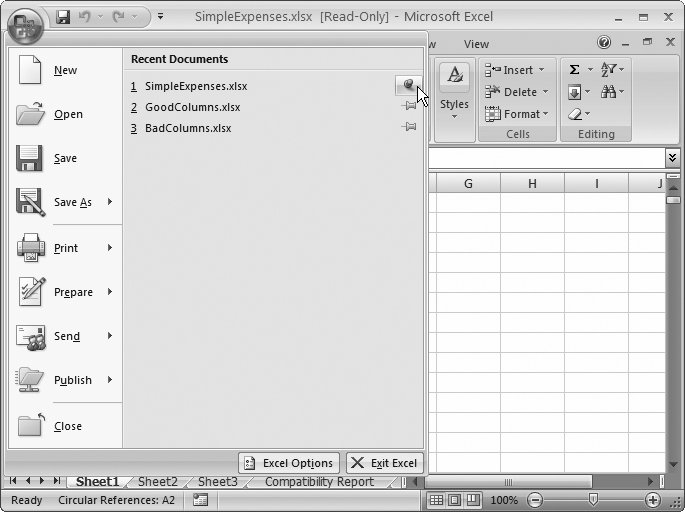The width and height of the screenshot is (685, 512).
Task: Click the Excel Help question mark icon
Action: [604, 43]
